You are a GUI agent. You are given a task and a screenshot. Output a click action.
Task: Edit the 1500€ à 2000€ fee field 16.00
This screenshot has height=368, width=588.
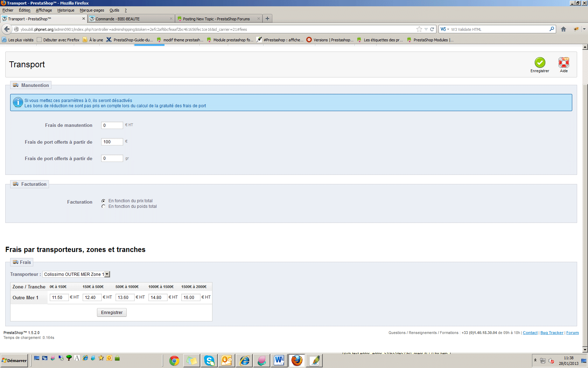[191, 298]
